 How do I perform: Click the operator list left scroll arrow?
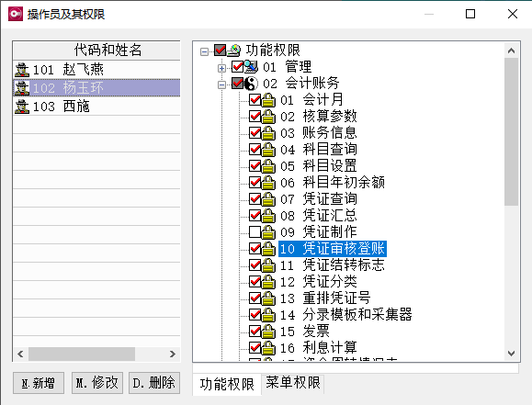[20, 354]
